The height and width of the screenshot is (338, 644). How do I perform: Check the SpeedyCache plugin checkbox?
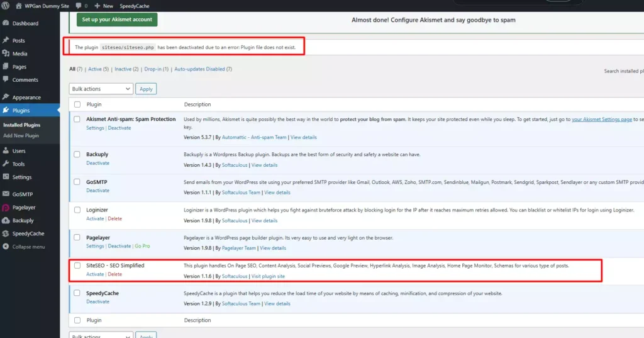(x=77, y=293)
